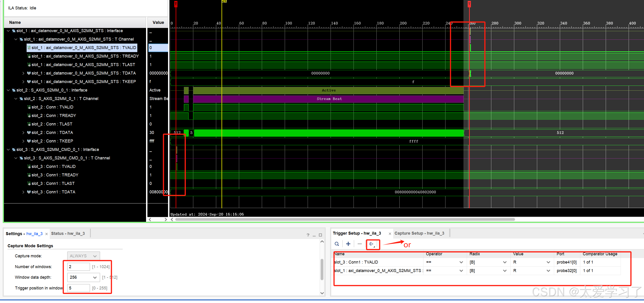Click the left scroll arrow below the Name panel
Image resolution: width=644 pixels, height=303 pixels.
[149, 220]
